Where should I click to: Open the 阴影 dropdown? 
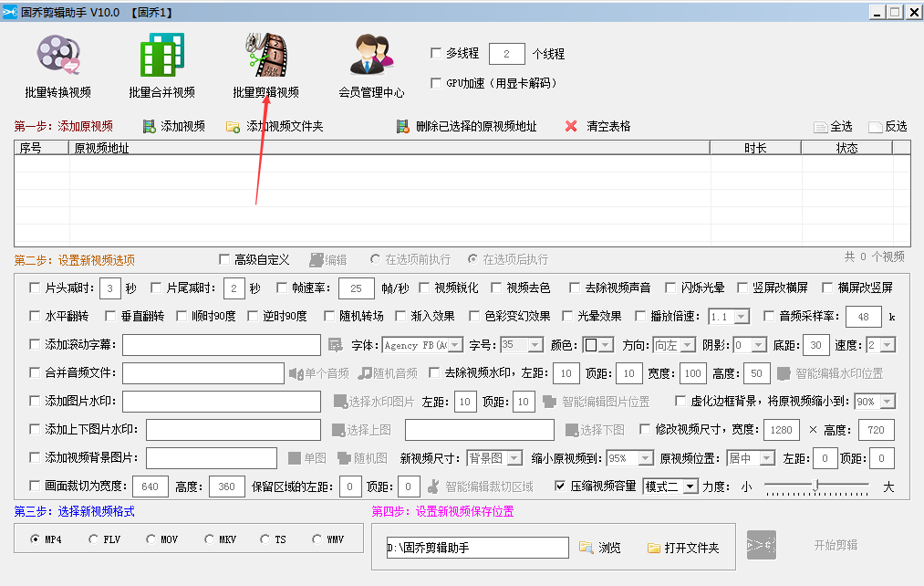(x=759, y=345)
